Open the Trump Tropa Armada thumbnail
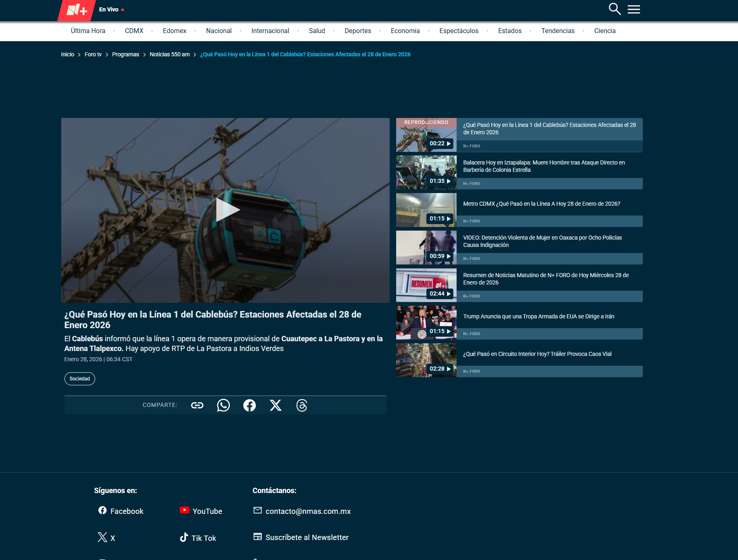This screenshot has width=738, height=560. click(426, 323)
